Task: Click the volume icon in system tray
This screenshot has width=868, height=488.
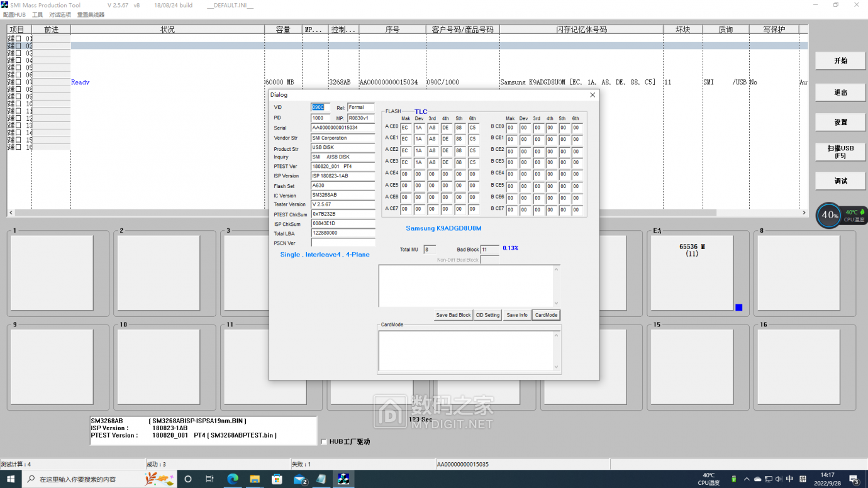Action: pos(779,479)
